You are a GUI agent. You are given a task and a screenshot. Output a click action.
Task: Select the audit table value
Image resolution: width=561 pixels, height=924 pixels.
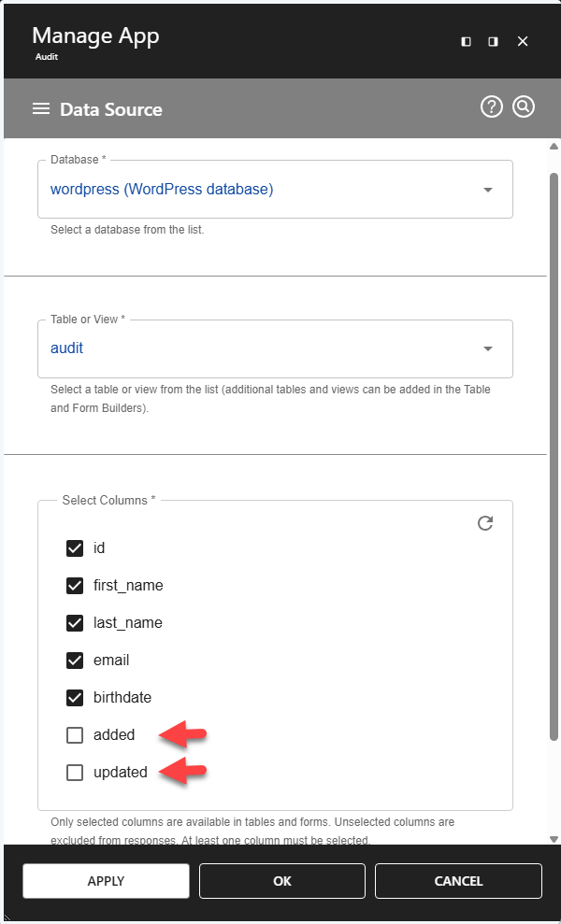66,348
